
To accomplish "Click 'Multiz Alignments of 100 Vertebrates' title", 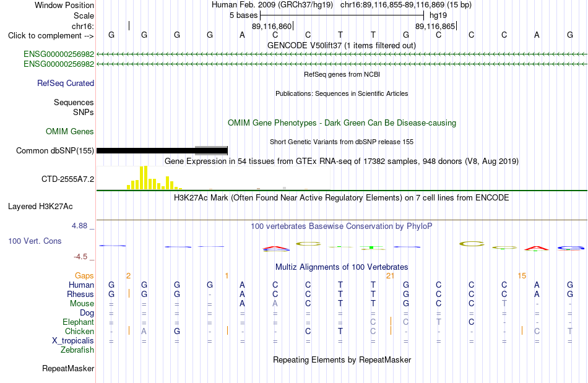I will [x=342, y=267].
